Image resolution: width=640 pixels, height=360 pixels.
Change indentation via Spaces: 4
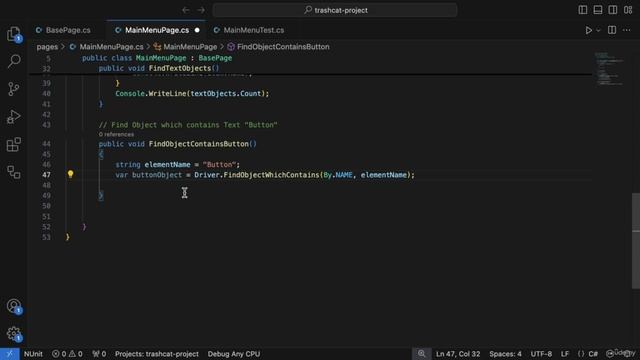click(505, 354)
